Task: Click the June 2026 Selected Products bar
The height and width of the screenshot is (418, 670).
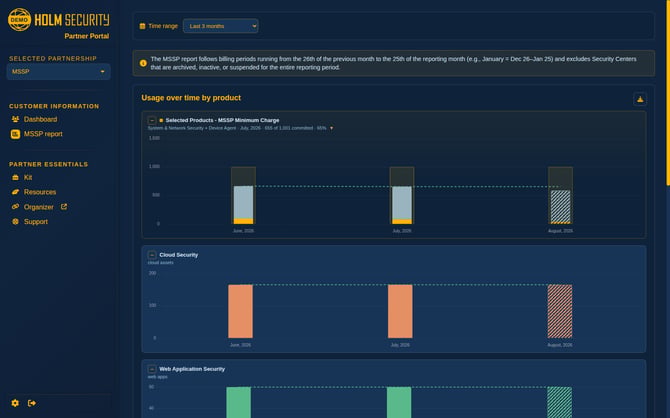Action: (244, 204)
